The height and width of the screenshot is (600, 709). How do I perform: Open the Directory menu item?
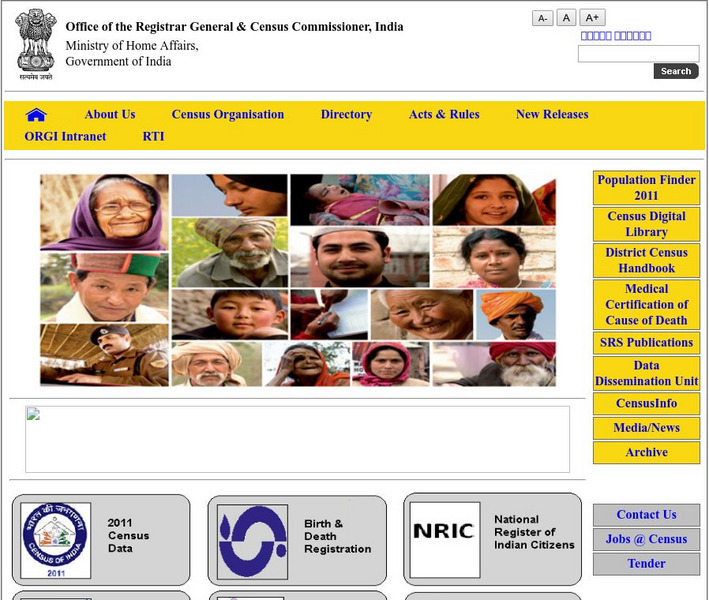click(x=346, y=114)
